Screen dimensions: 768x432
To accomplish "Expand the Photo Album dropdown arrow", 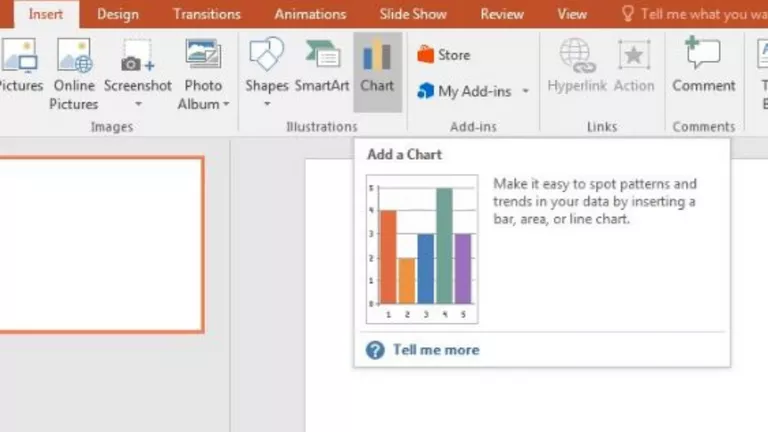I will [226, 104].
